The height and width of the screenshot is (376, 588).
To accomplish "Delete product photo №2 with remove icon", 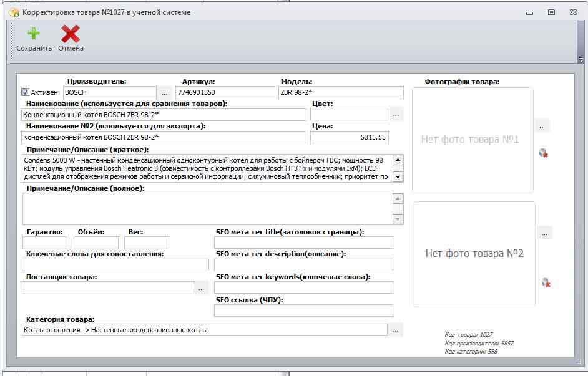I will 546,282.
